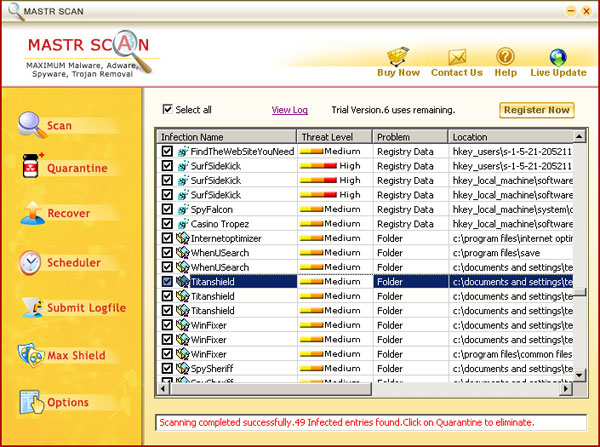The width and height of the screenshot is (600, 447).
Task: Click vertical scrollbar up arrow
Action: [579, 136]
